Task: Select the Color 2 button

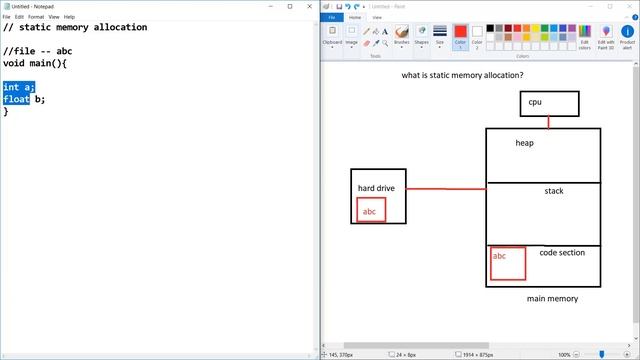Action: click(477, 37)
